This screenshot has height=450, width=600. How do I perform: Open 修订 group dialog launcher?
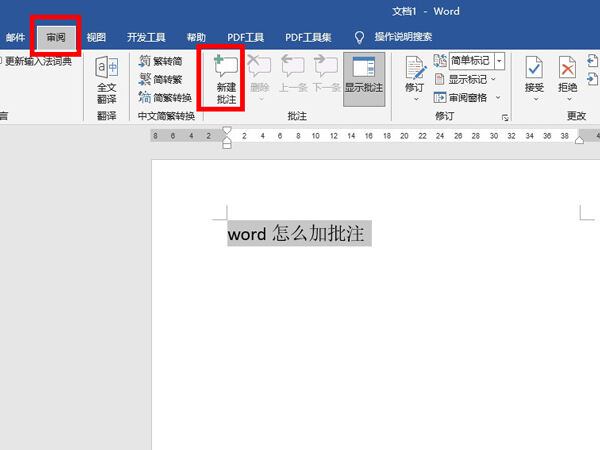pos(505,117)
